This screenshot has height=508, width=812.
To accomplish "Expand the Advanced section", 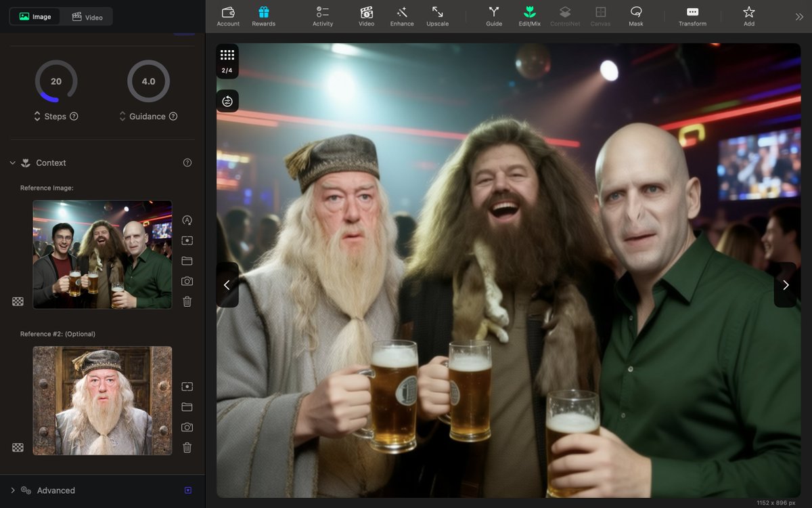I will 13,490.
